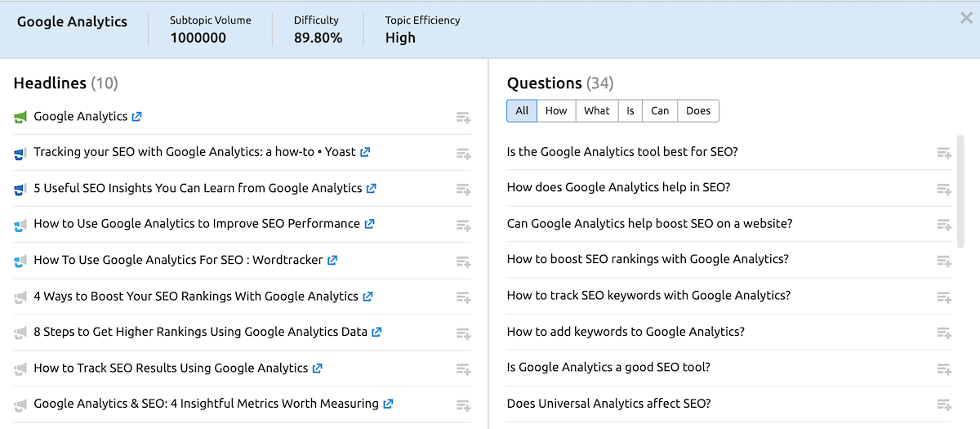Click question 'How does Google Analytics help in SEO?'
Viewport: 980px width, 429px height.
pyautogui.click(x=618, y=188)
